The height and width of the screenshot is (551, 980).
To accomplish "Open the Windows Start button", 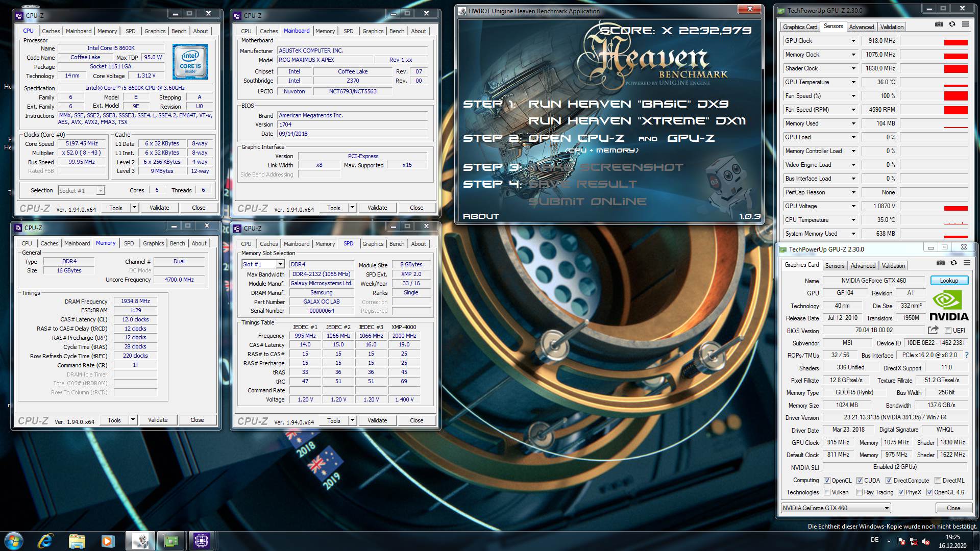I will pyautogui.click(x=13, y=540).
